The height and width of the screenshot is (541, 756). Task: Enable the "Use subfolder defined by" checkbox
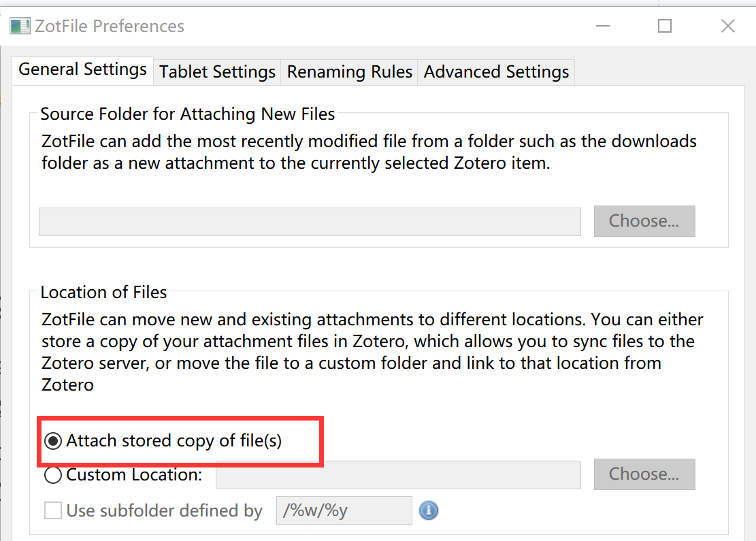point(53,510)
